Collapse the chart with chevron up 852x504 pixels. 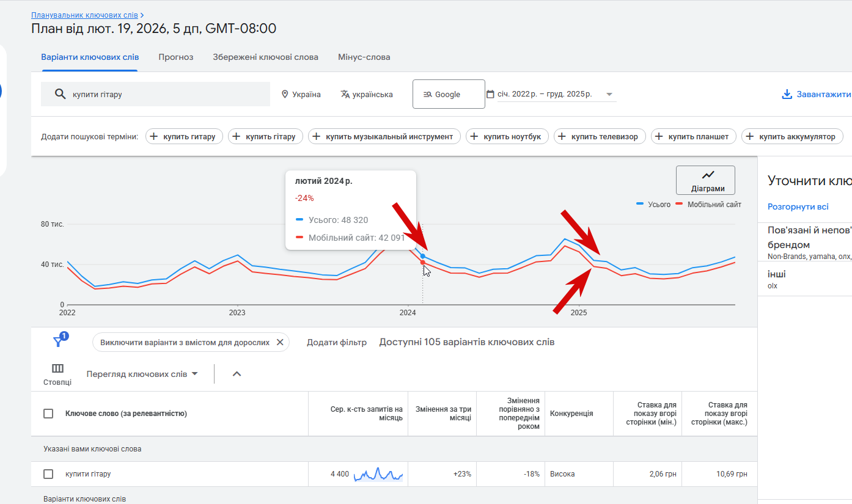[237, 374]
